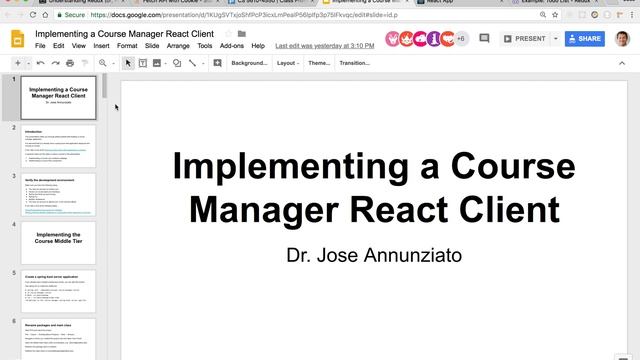The width and height of the screenshot is (640, 360).
Task: Open the Insert menu
Action: [101, 46]
